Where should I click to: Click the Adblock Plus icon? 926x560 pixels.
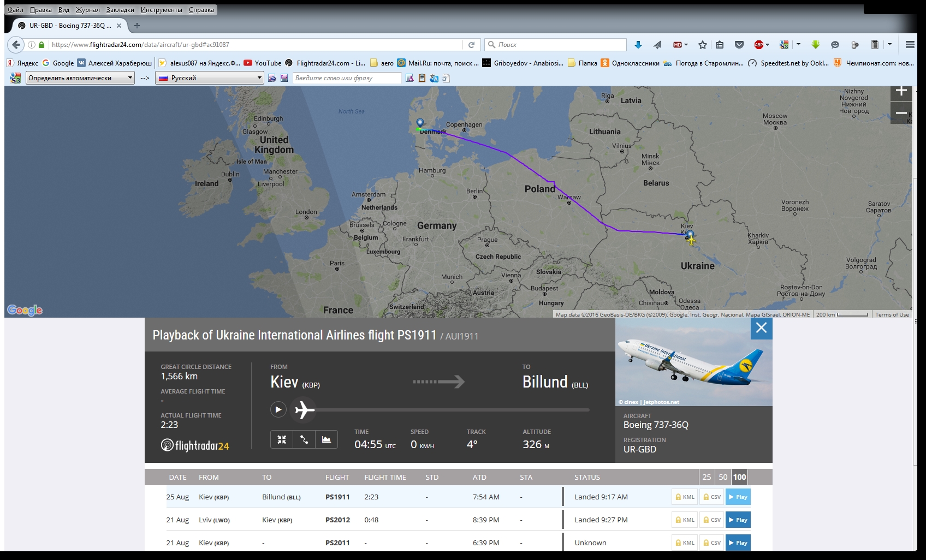pos(758,45)
